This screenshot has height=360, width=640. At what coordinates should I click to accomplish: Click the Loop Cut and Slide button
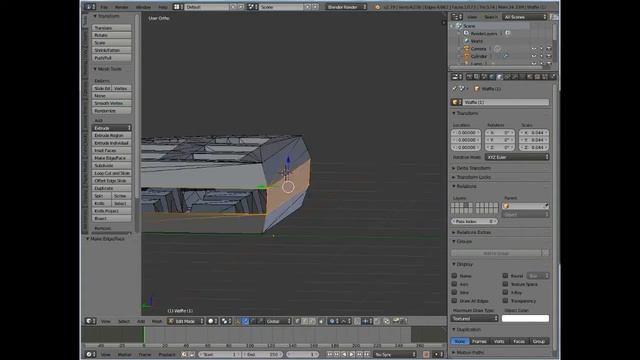111,173
